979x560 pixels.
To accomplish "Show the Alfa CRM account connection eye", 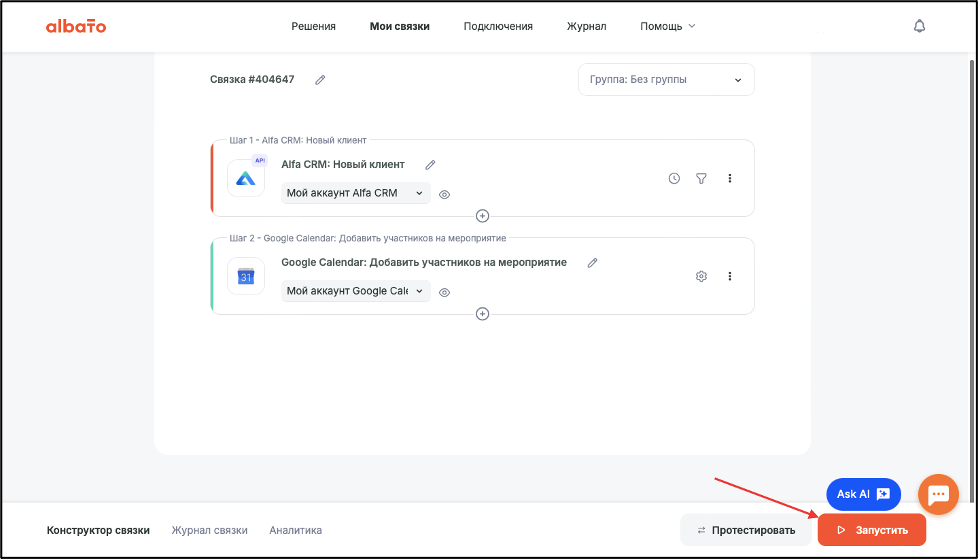I will point(445,195).
